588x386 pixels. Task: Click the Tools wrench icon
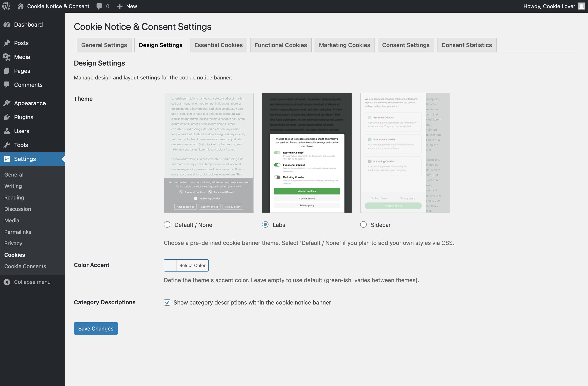pyautogui.click(x=7, y=145)
